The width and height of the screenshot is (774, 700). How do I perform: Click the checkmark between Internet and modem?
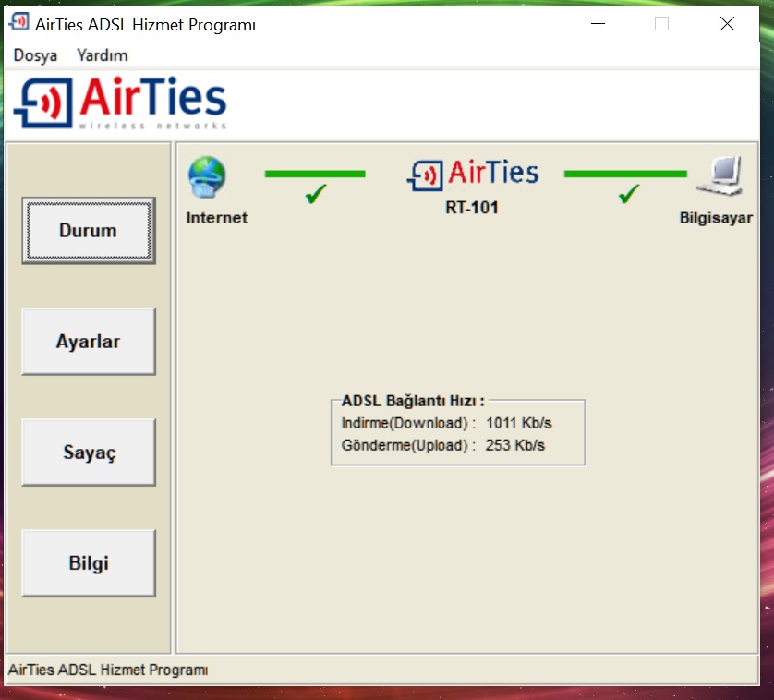tap(316, 194)
